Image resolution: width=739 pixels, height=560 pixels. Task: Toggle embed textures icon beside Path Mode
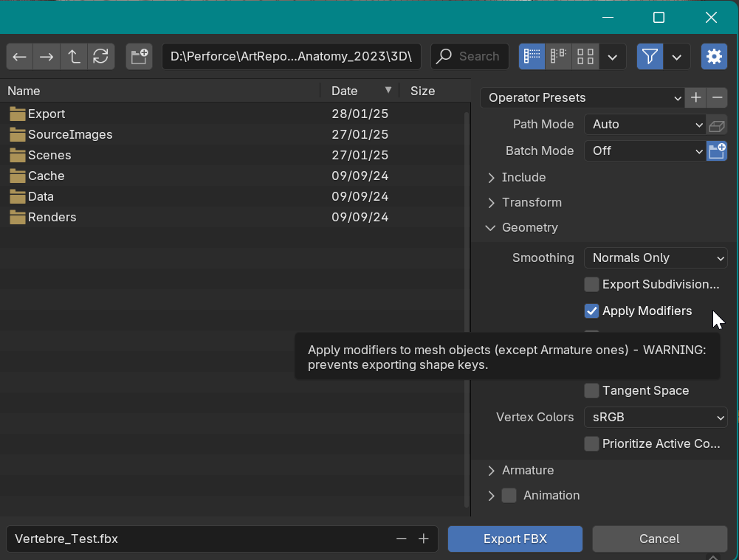point(716,125)
